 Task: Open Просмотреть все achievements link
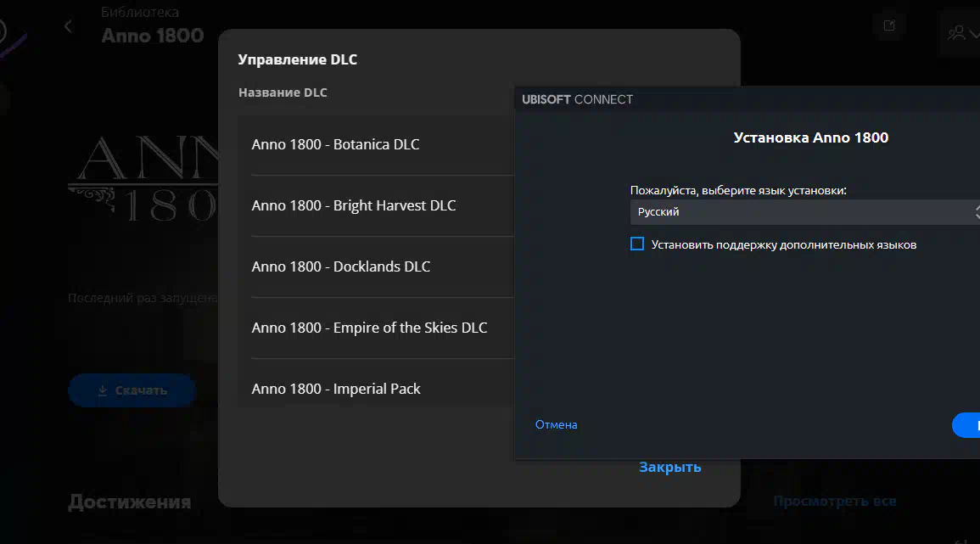(834, 502)
